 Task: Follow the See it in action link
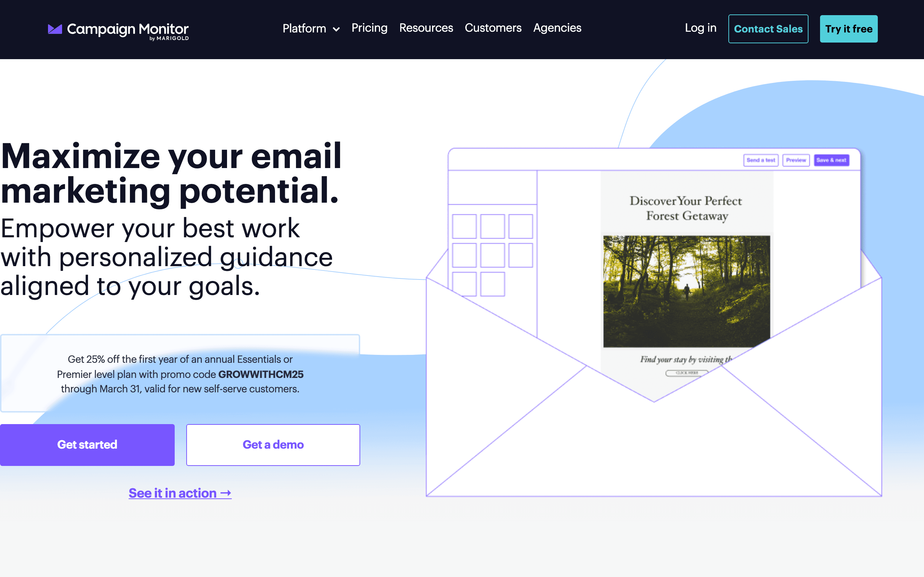click(180, 493)
